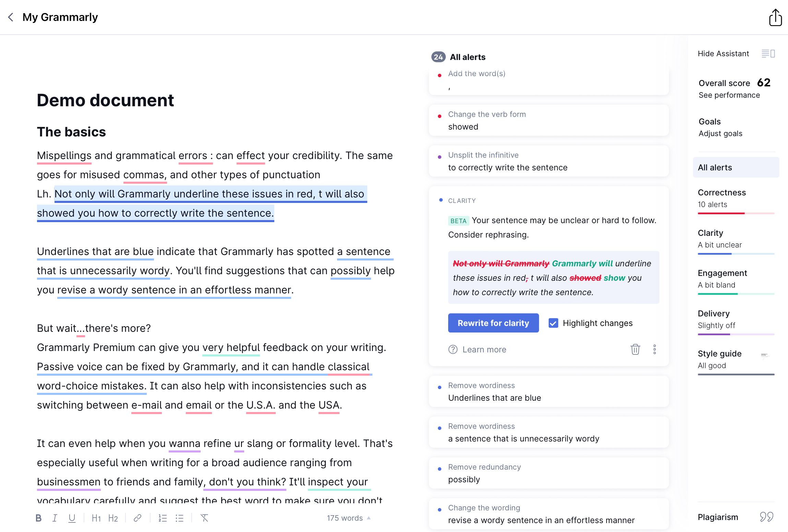Screen dimensions: 788x532
Task: Open the Learn more link
Action: point(484,349)
